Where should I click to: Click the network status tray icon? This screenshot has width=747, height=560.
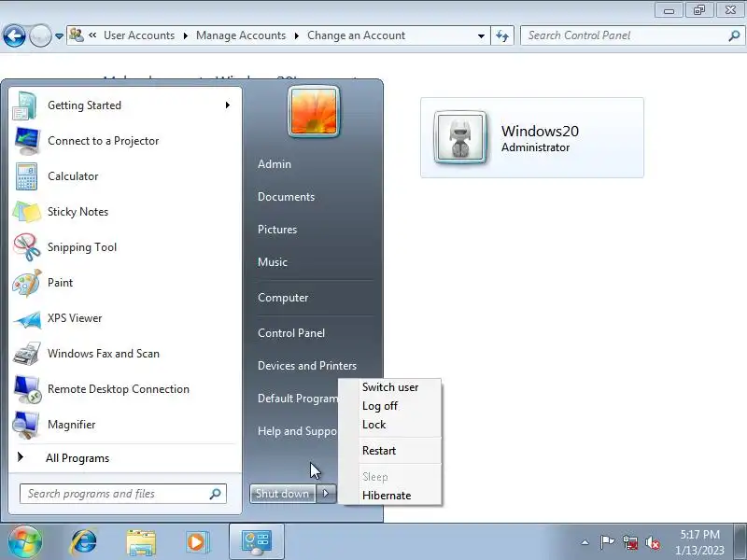629,542
